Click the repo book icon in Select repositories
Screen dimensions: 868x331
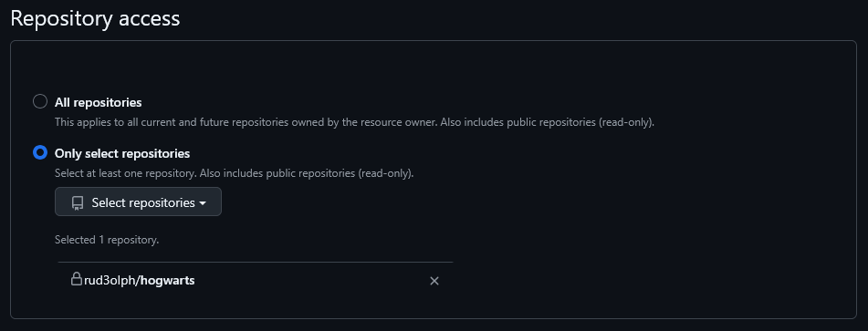(78, 203)
